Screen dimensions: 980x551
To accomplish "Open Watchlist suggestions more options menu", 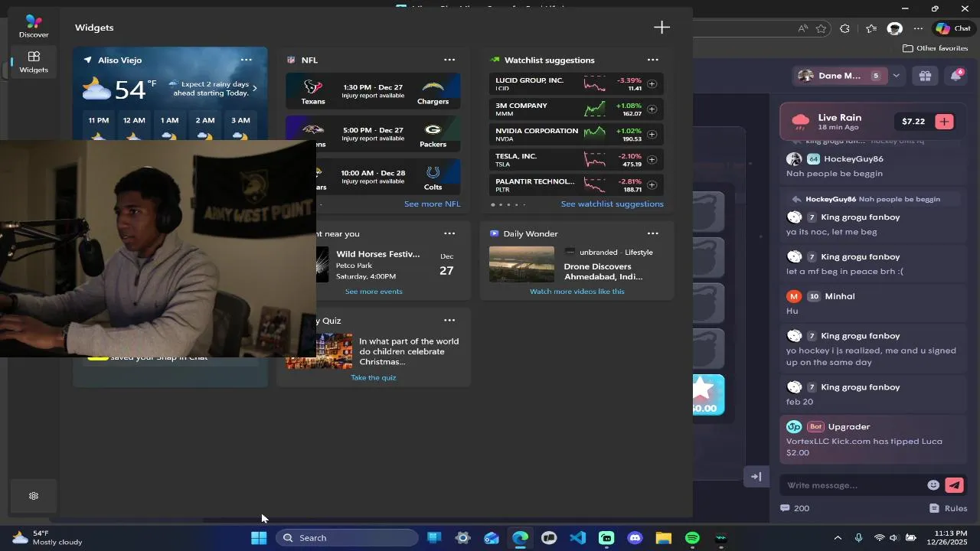I will [652, 60].
